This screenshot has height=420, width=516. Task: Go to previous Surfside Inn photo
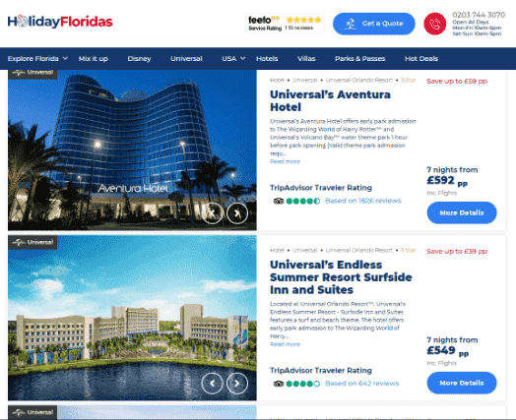click(213, 384)
